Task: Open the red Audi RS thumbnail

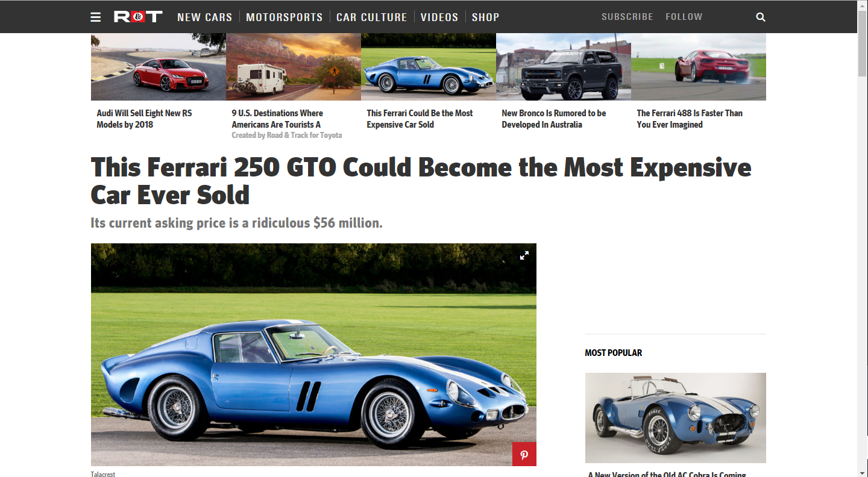Action: point(159,67)
